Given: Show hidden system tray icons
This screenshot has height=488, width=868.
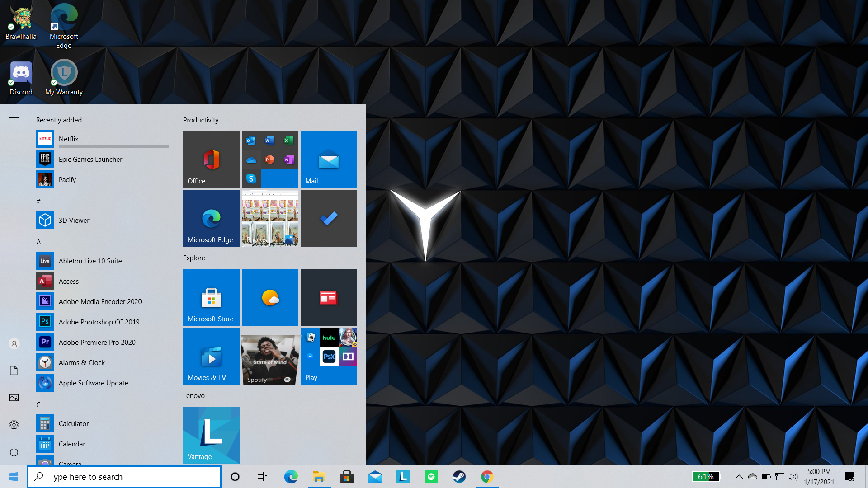Looking at the screenshot, I should click(x=739, y=477).
